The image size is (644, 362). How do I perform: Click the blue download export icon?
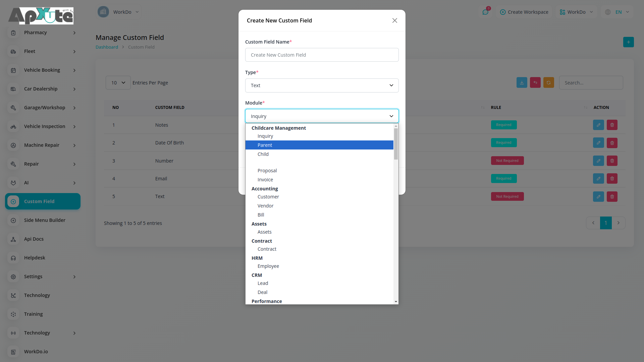[x=522, y=83]
